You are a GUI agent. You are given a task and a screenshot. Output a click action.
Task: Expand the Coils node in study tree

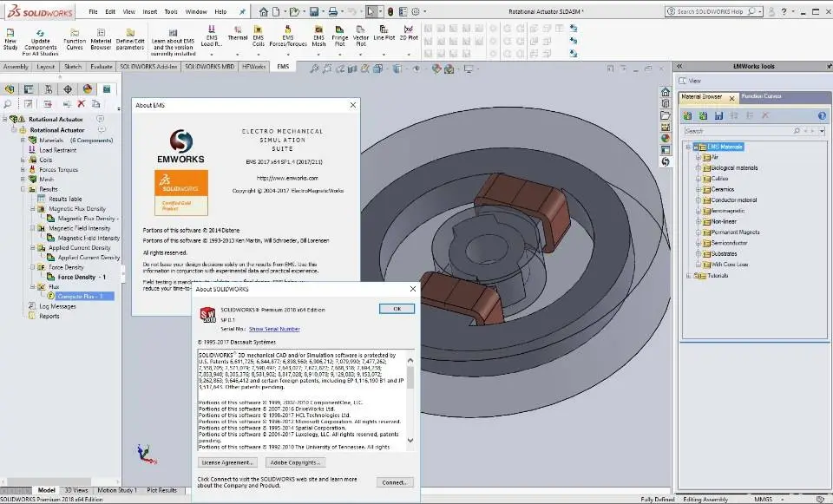tap(23, 160)
